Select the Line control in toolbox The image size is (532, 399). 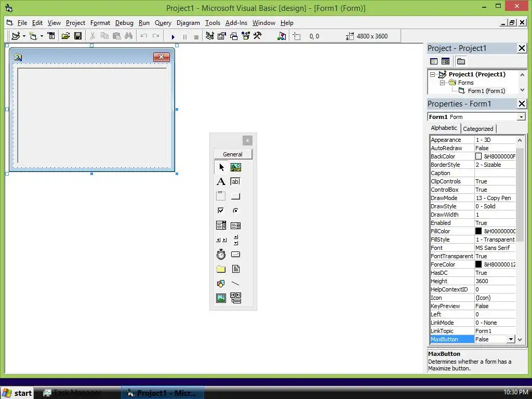pos(235,283)
